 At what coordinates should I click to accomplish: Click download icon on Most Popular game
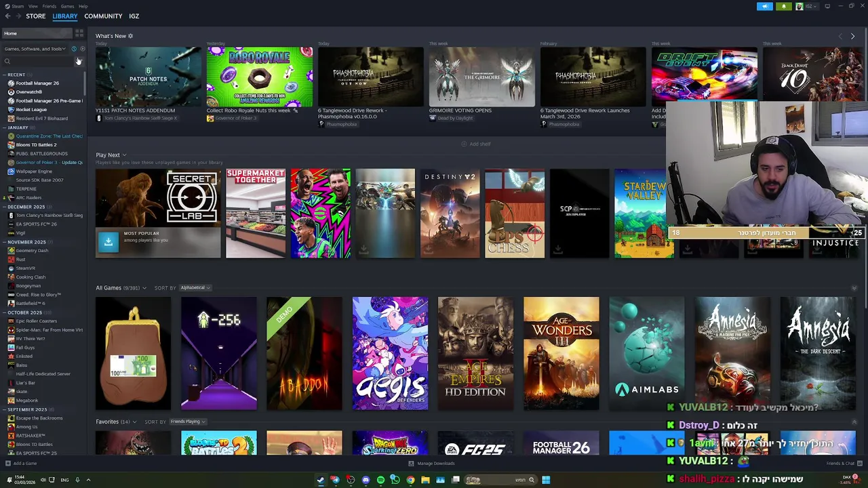(108, 241)
